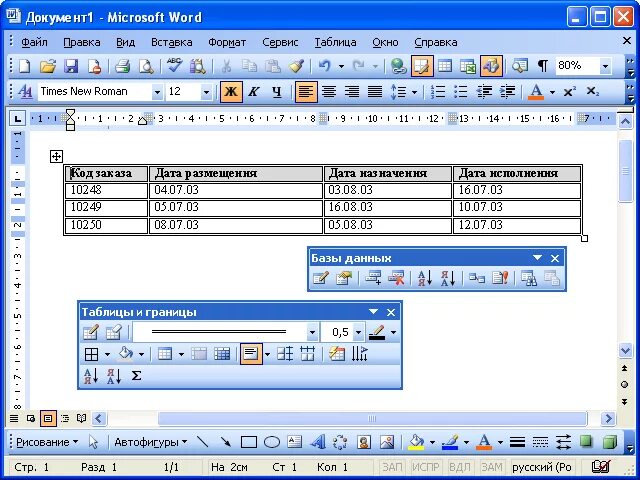Insert WordArt from Drawing toolbar
The width and height of the screenshot is (640, 480).
(x=318, y=442)
